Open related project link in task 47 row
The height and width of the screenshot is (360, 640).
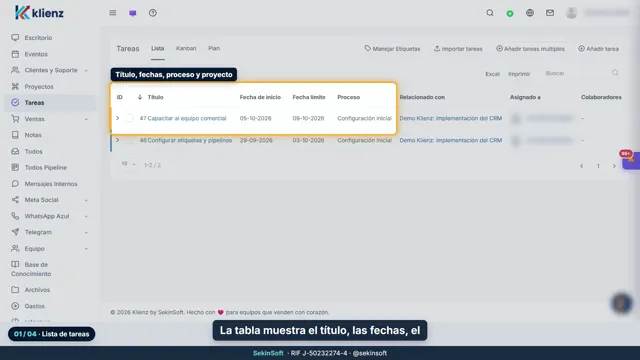[x=451, y=118]
